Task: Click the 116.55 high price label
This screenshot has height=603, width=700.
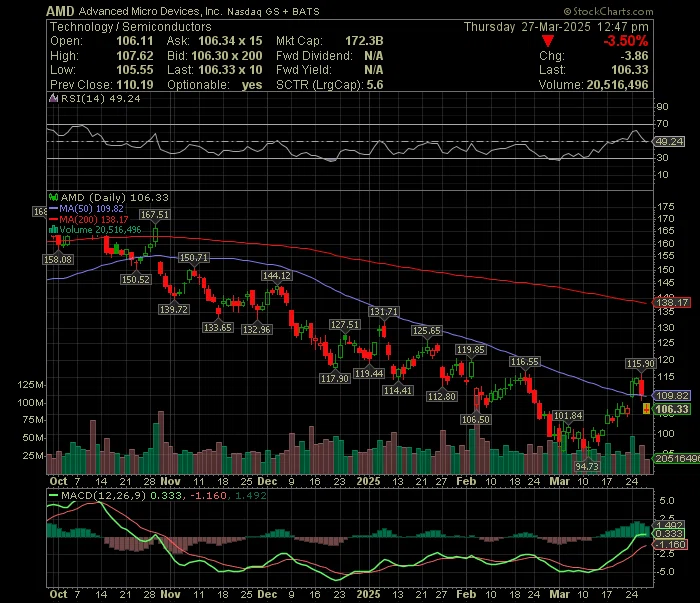Action: (x=525, y=362)
